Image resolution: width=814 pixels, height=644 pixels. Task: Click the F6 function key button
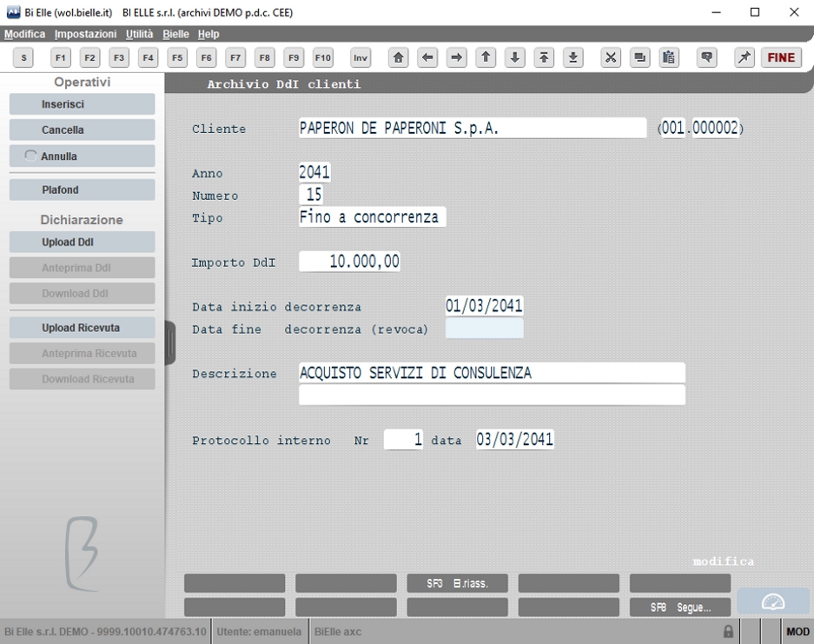pos(206,57)
